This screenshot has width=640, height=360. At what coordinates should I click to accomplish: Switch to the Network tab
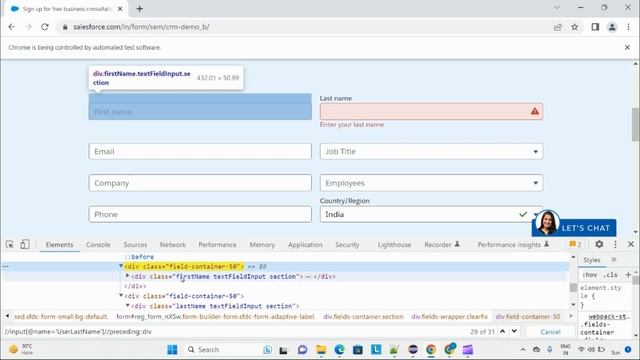[173, 244]
